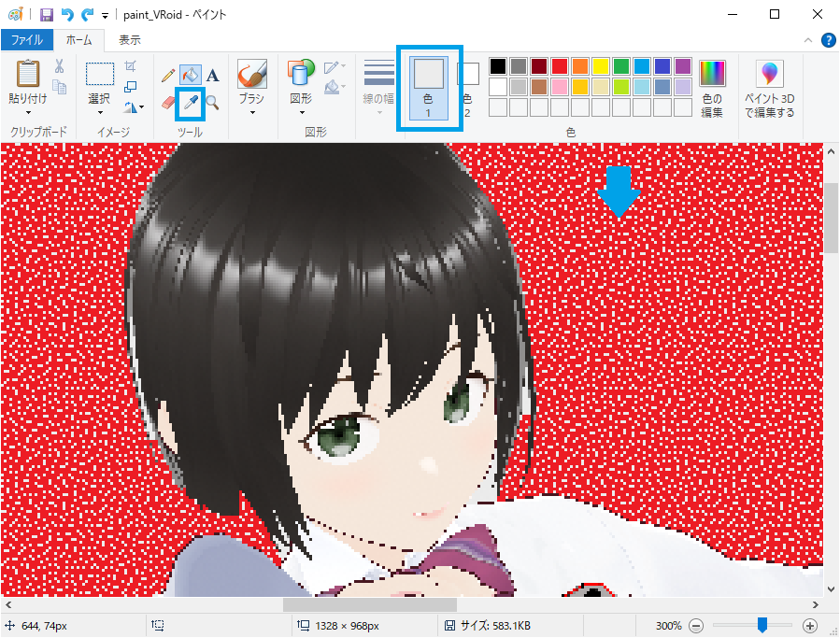The width and height of the screenshot is (840, 638).
Task: Click the Crop icon
Action: click(x=130, y=66)
